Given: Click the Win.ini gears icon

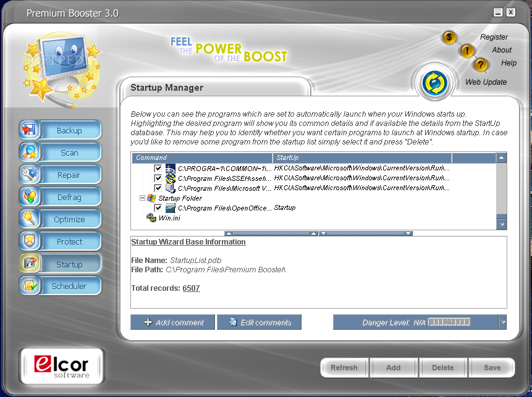Looking at the screenshot, I should tap(151, 218).
